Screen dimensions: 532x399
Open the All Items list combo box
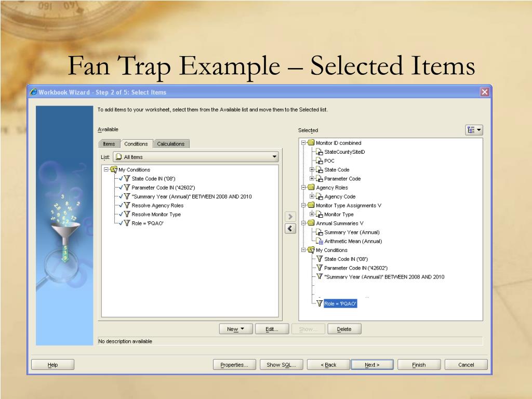[x=196, y=157]
